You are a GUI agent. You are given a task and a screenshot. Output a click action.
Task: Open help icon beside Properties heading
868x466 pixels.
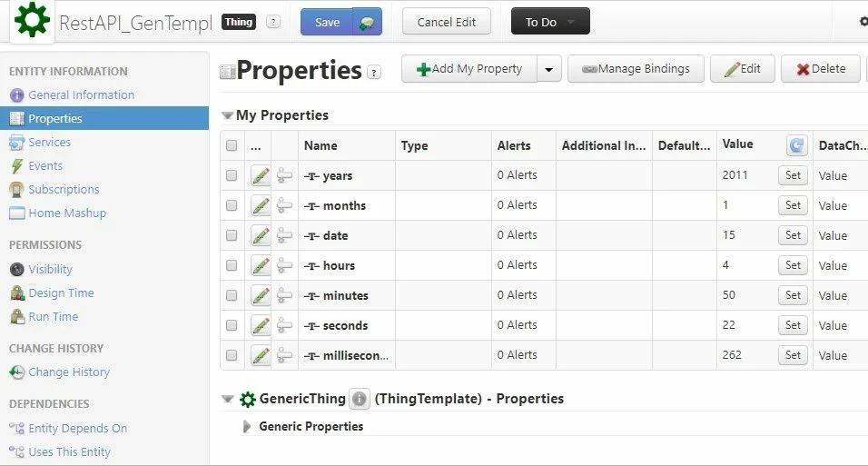(375, 72)
